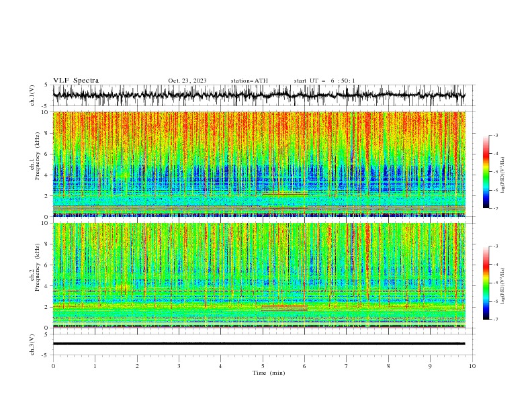The height and width of the screenshot is (411, 532).
Task: Click the red 2 kHz line near minute 5 in ch.2
Action: click(284, 306)
